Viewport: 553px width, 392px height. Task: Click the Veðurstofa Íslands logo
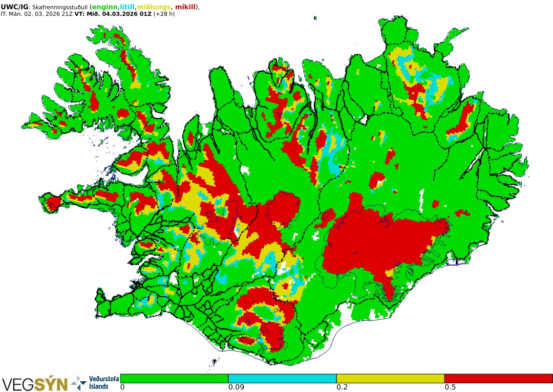95,383
